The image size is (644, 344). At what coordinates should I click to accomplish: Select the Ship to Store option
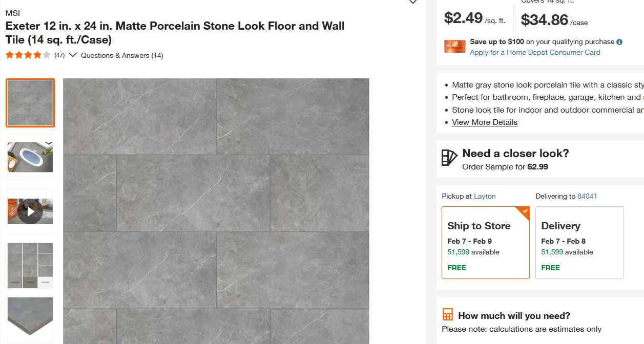[485, 242]
